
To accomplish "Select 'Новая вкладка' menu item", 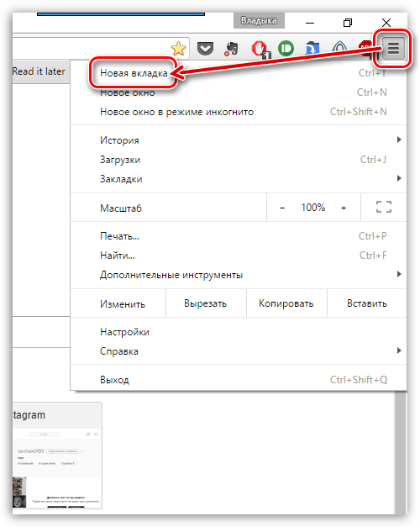I will coord(239,73).
